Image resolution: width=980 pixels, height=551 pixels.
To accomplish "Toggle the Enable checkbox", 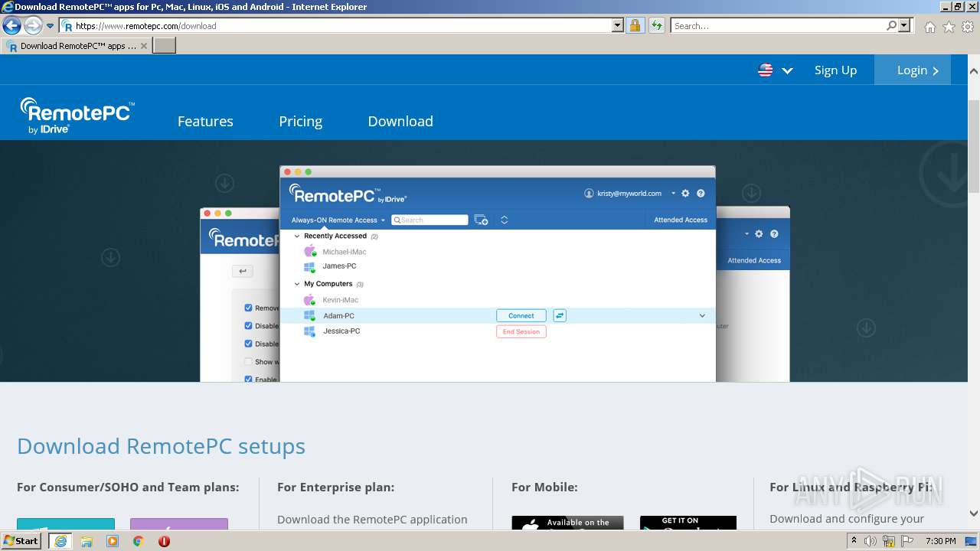I will coord(248,379).
